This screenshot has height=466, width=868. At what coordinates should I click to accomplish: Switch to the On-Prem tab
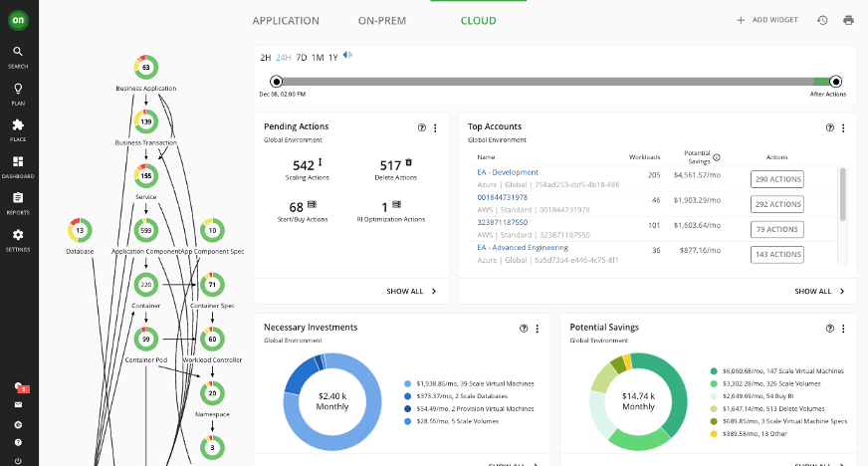(382, 21)
